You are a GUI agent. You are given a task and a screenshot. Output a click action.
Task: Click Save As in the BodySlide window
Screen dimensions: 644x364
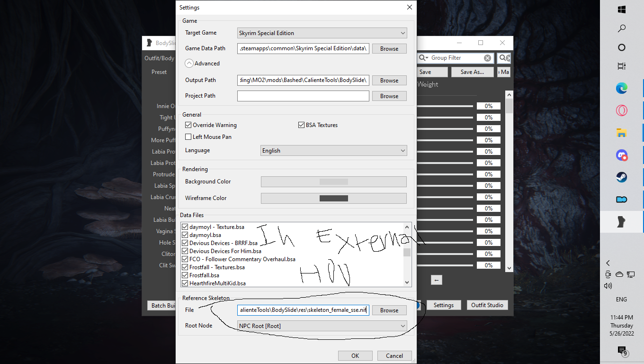pyautogui.click(x=472, y=72)
